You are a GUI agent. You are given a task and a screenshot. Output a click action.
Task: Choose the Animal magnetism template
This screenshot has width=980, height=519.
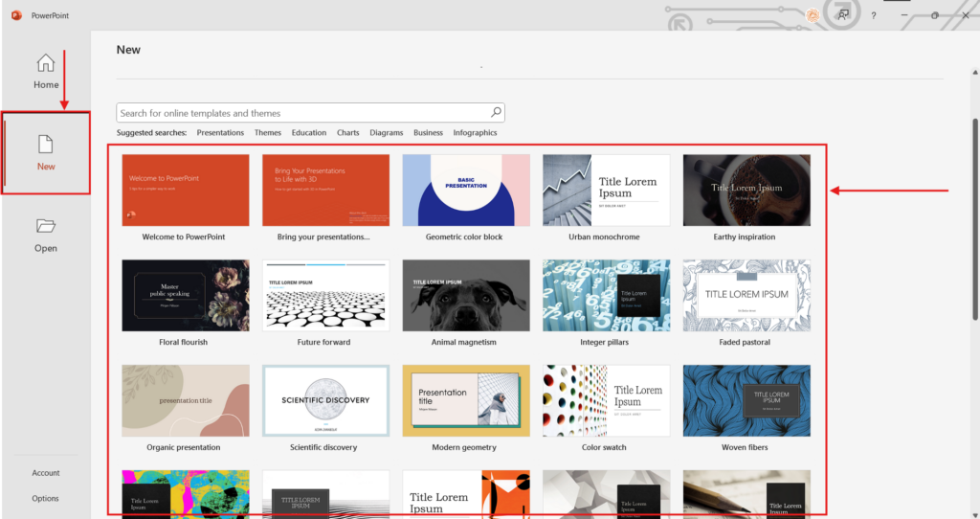(x=465, y=296)
